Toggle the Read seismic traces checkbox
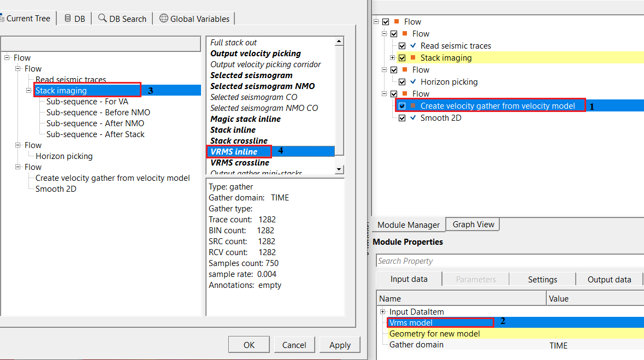644x360 pixels. point(402,46)
